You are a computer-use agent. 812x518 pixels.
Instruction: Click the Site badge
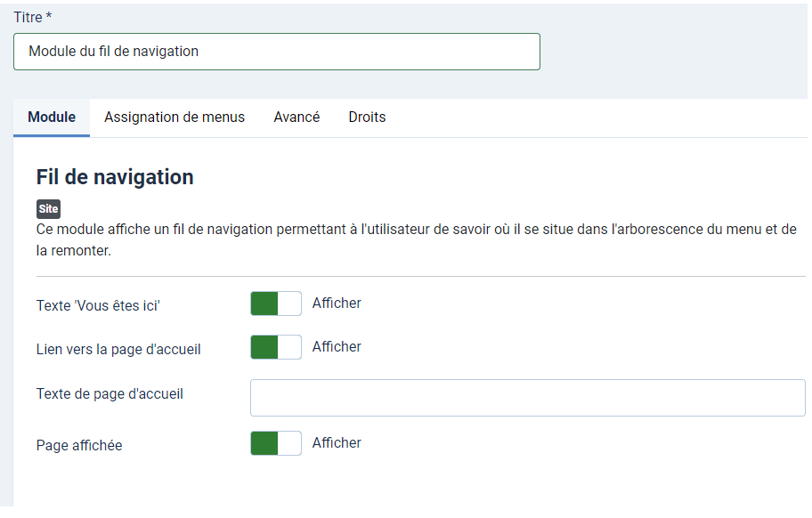click(x=48, y=209)
